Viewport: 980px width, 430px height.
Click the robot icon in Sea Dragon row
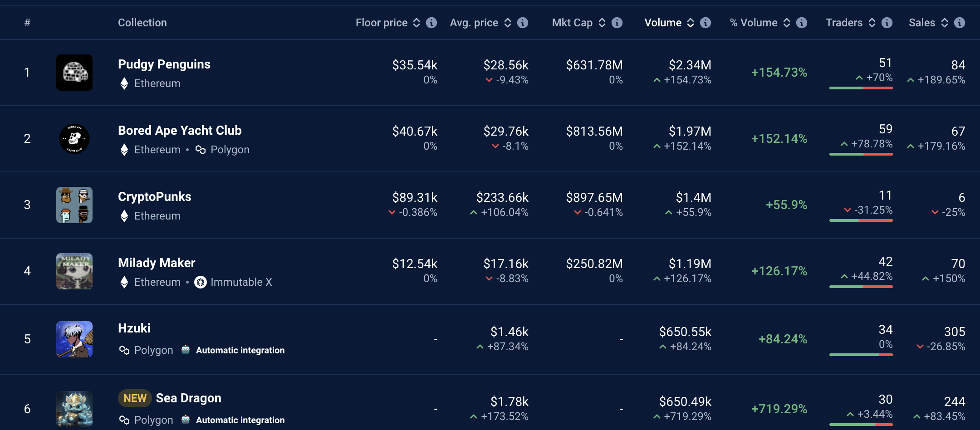point(186,420)
